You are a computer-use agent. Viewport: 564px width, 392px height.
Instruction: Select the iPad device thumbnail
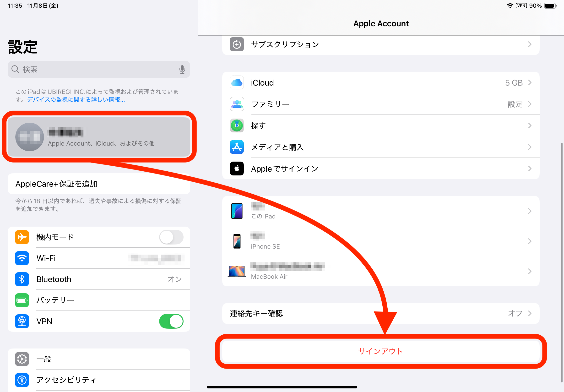tap(237, 211)
